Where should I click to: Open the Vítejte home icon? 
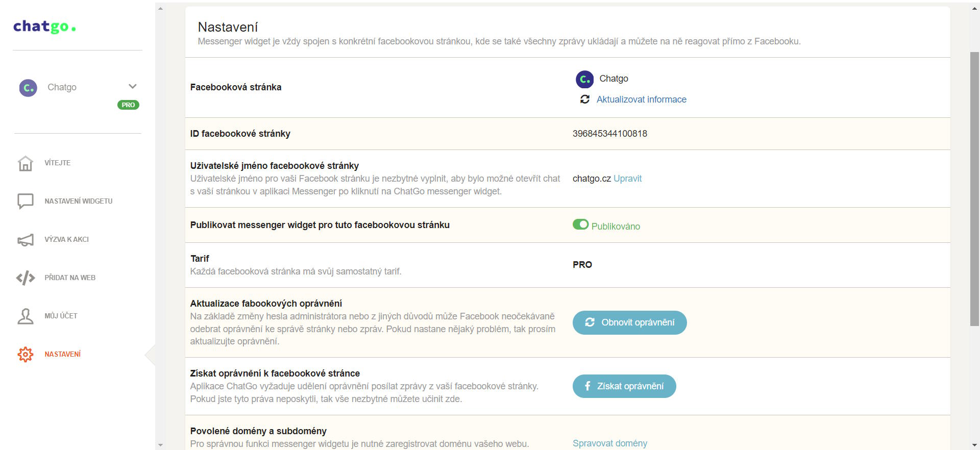point(26,163)
